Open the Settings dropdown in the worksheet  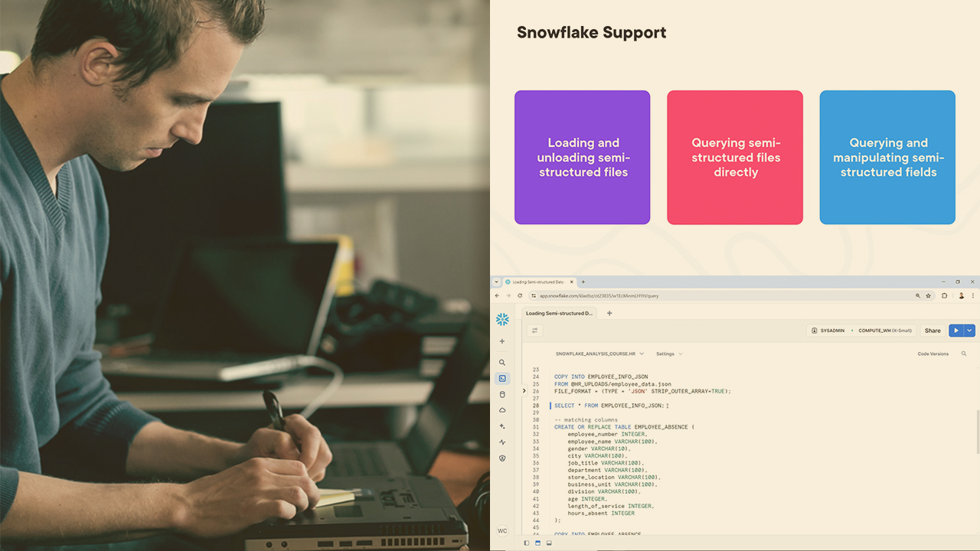669,354
